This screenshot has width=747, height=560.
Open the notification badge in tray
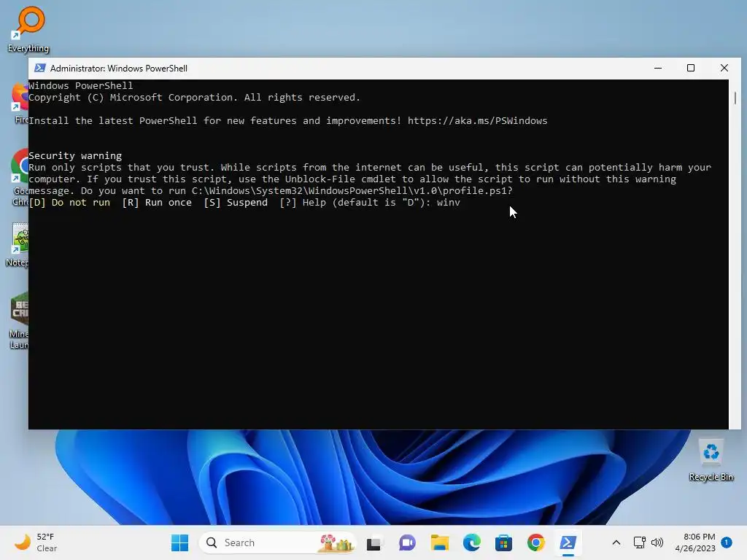(727, 542)
